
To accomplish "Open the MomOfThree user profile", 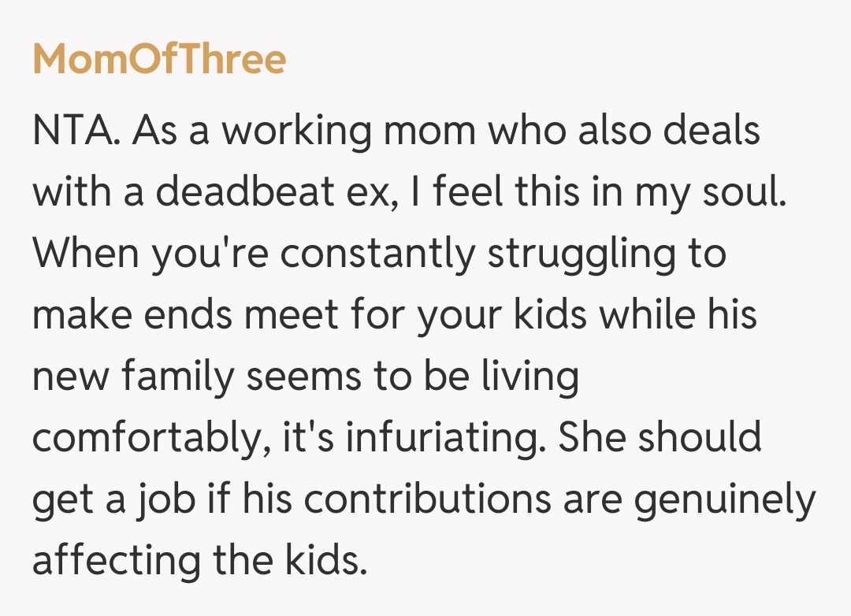I will click(159, 59).
